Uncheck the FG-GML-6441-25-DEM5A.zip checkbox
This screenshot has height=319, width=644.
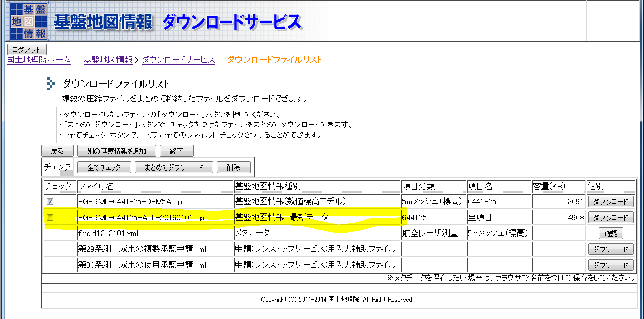tap(50, 202)
